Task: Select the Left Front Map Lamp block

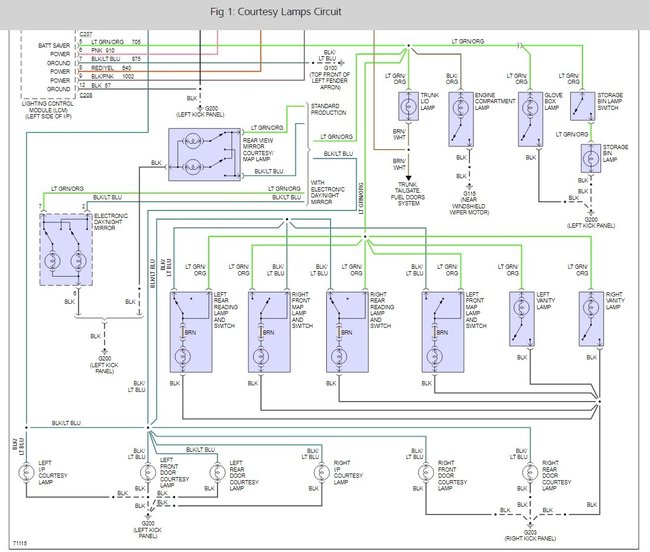Action: (440, 332)
